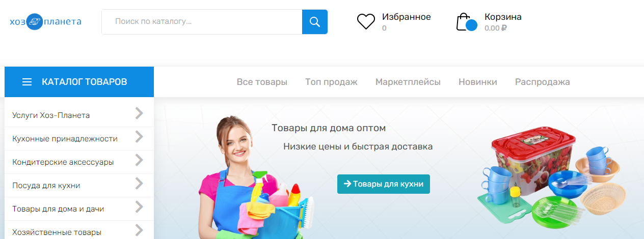The height and width of the screenshot is (239, 644).
Task: Open Распродажа menu item
Action: (x=543, y=82)
